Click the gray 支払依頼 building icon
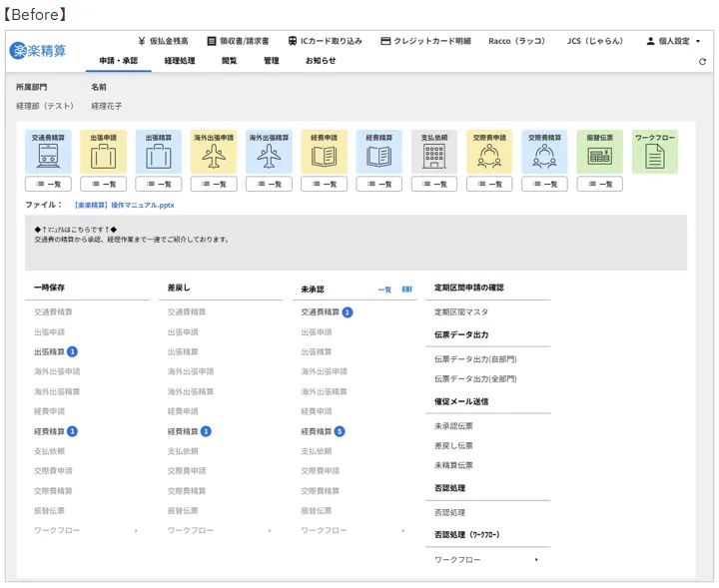The width and height of the screenshot is (719, 588). pyautogui.click(x=434, y=153)
